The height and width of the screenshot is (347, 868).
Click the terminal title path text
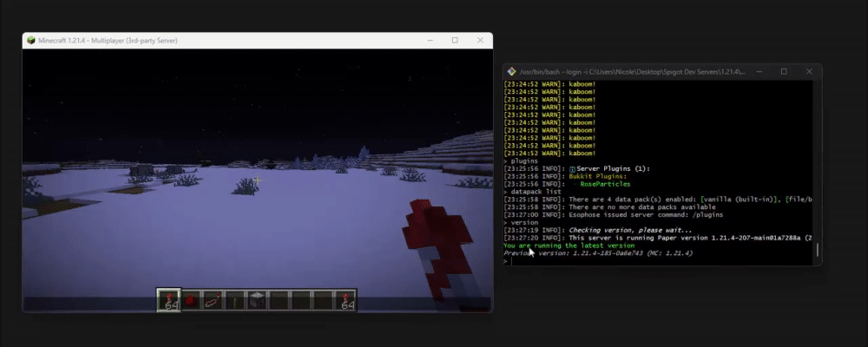632,71
